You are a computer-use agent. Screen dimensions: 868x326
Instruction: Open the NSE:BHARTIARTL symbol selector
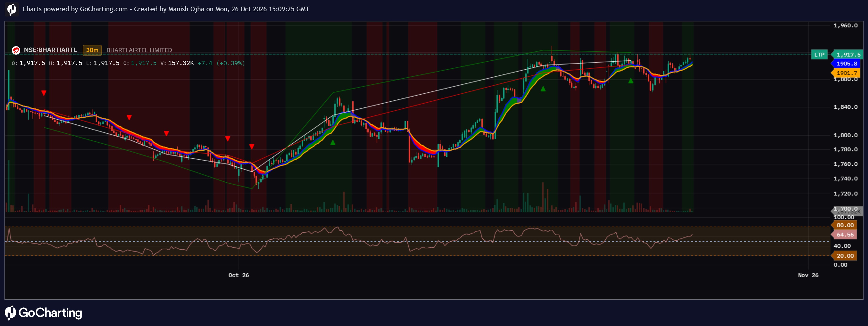pyautogui.click(x=50, y=50)
